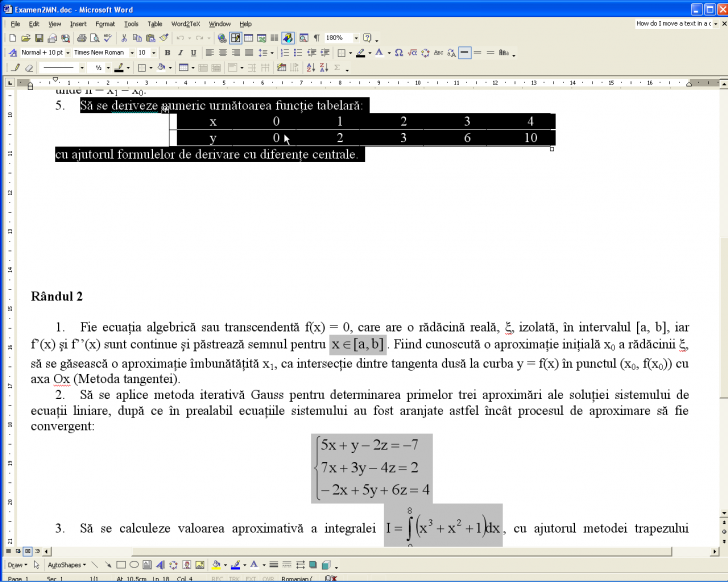
Task: Copy the selection
Action: (x=137, y=38)
